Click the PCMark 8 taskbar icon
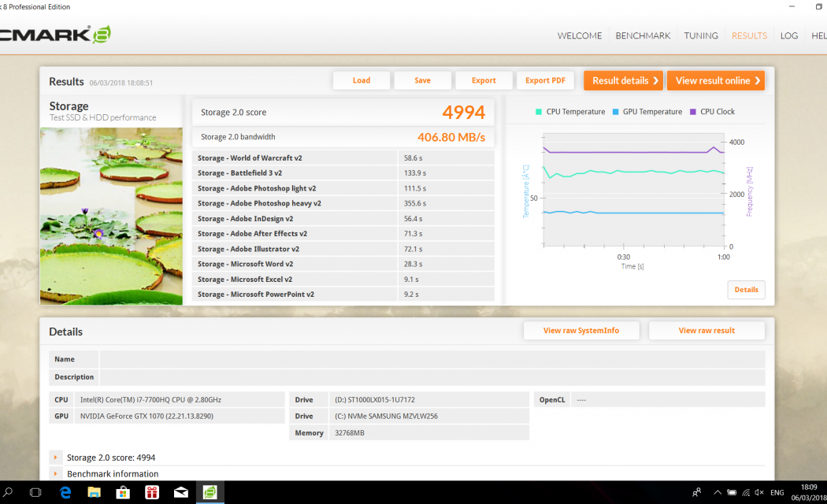Screen dimensions: 827x504 coord(210,492)
